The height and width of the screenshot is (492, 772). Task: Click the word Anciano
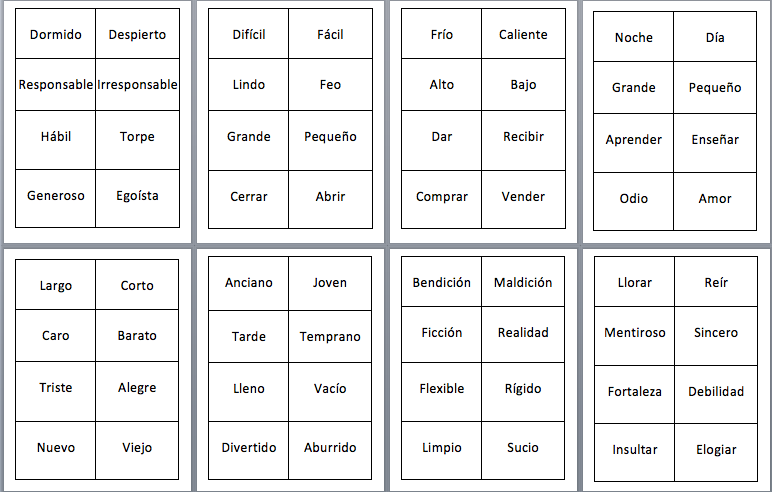click(x=249, y=283)
